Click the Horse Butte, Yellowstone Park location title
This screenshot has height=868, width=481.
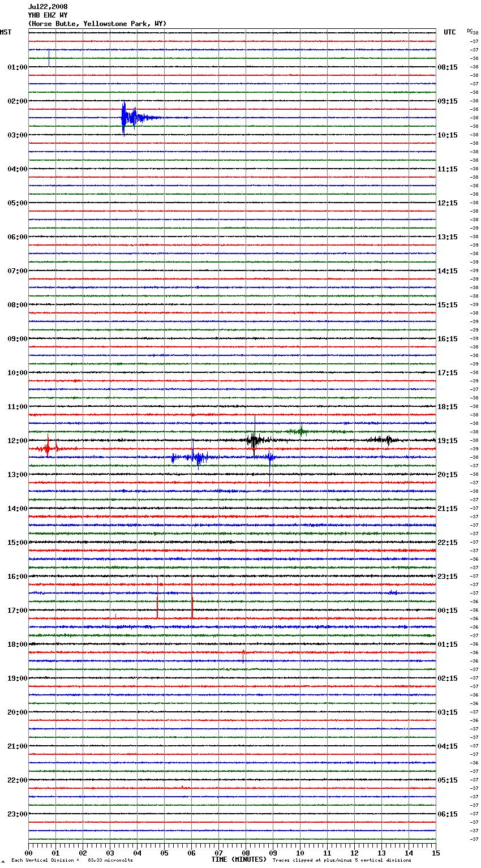[97, 24]
